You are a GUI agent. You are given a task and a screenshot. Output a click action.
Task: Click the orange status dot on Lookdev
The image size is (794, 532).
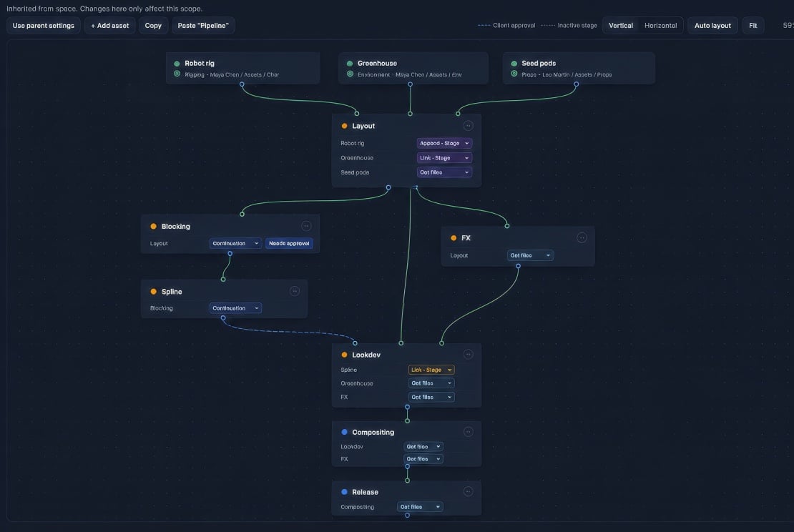click(344, 355)
